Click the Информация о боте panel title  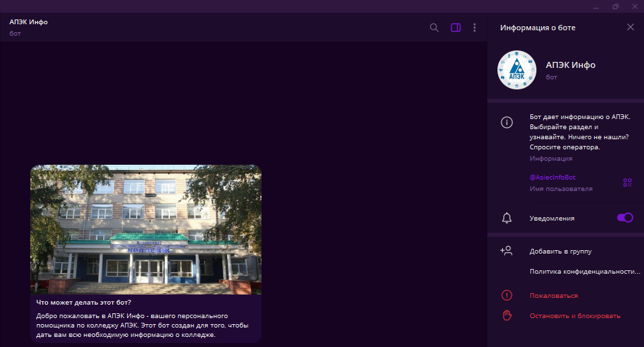pos(538,28)
